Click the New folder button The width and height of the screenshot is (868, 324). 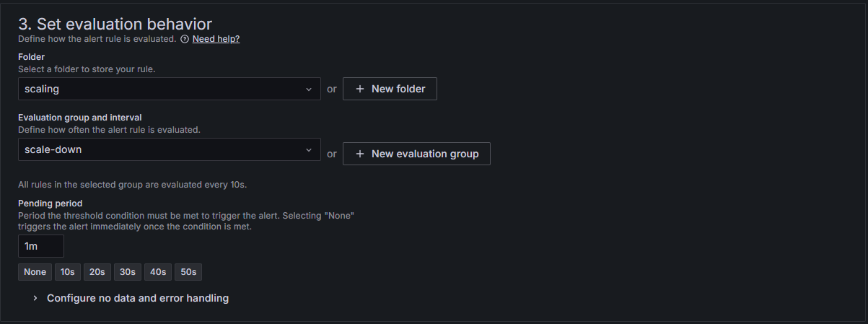390,89
